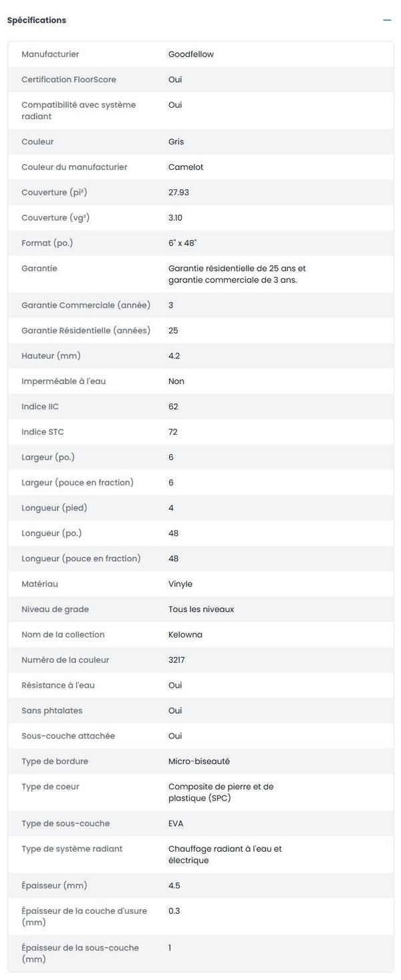Click the collection name Kelowna
This screenshot has height=980, width=401.
pyautogui.click(x=184, y=635)
